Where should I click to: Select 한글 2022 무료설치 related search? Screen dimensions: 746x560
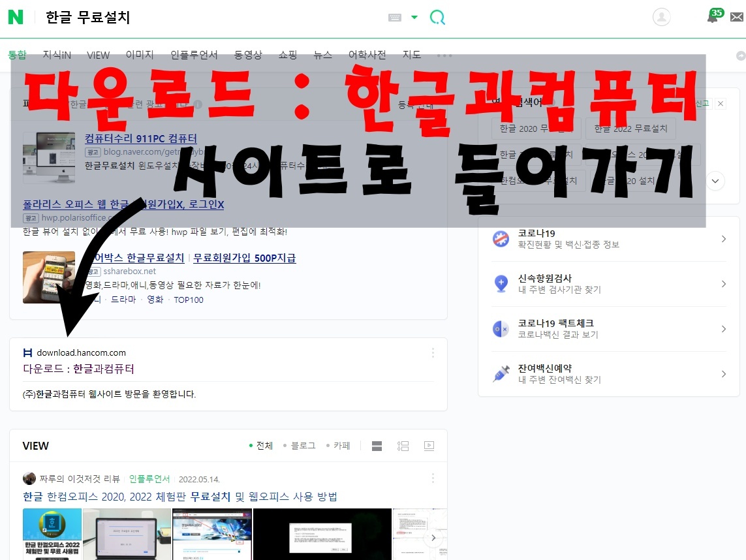[x=631, y=129]
